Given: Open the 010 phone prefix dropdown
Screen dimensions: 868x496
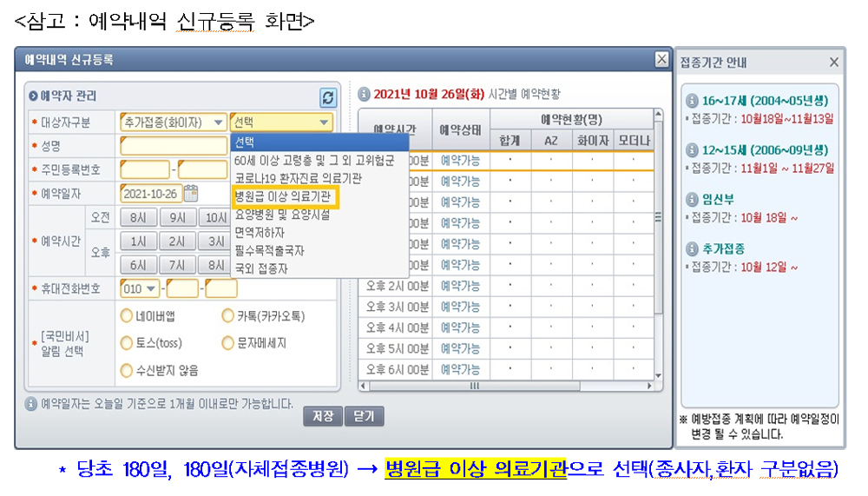Looking at the screenshot, I should point(140,288).
